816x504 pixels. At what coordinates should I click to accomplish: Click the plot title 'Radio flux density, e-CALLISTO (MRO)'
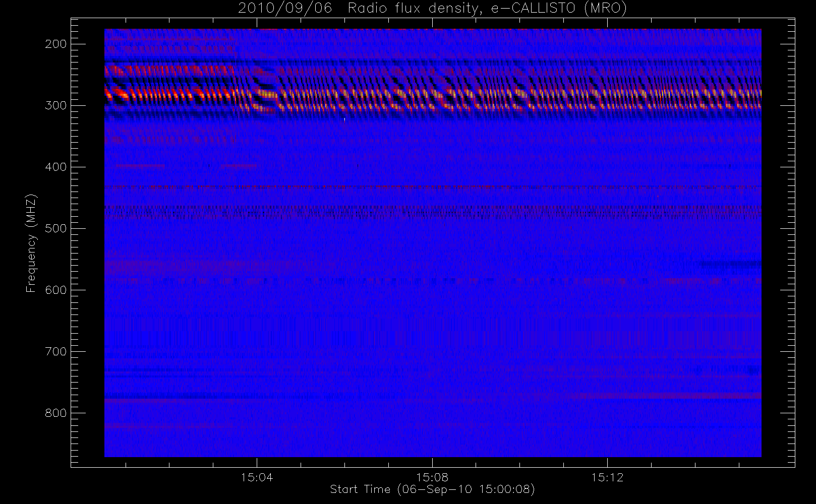point(487,9)
